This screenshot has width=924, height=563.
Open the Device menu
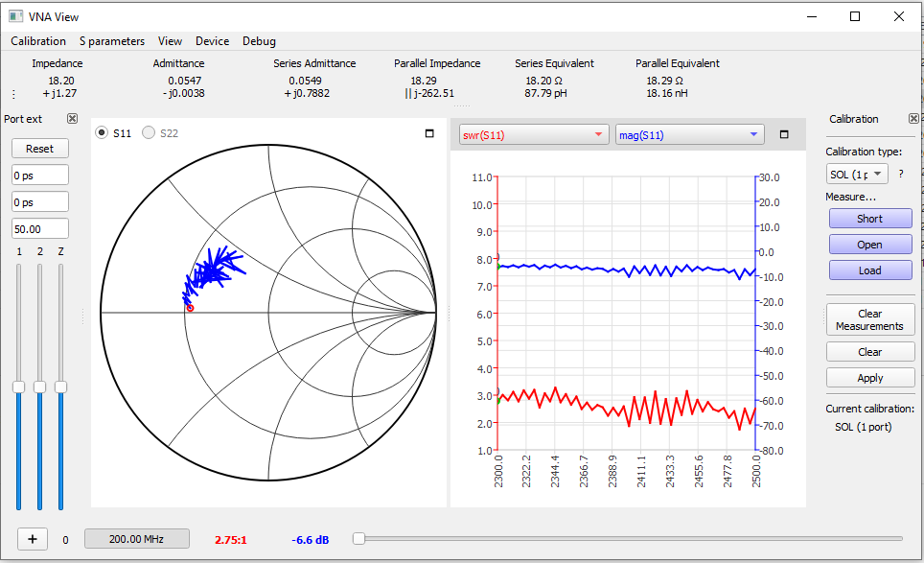(212, 40)
